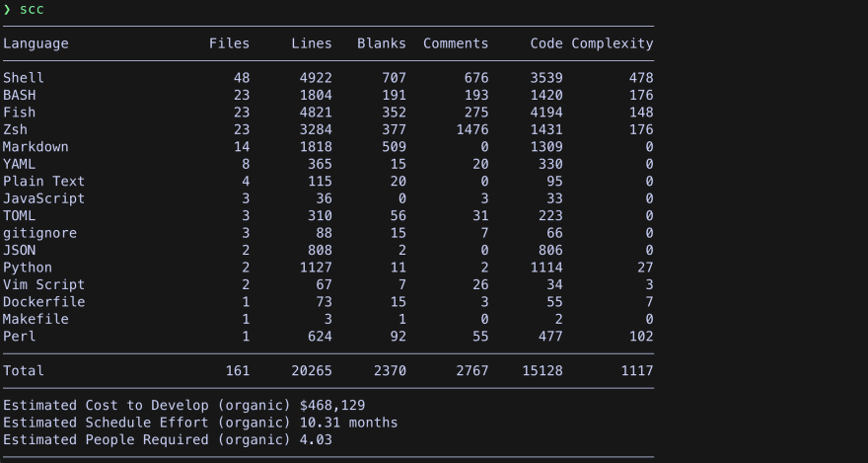Click the 'Comments' column header
The height and width of the screenshot is (463, 868).
456,43
